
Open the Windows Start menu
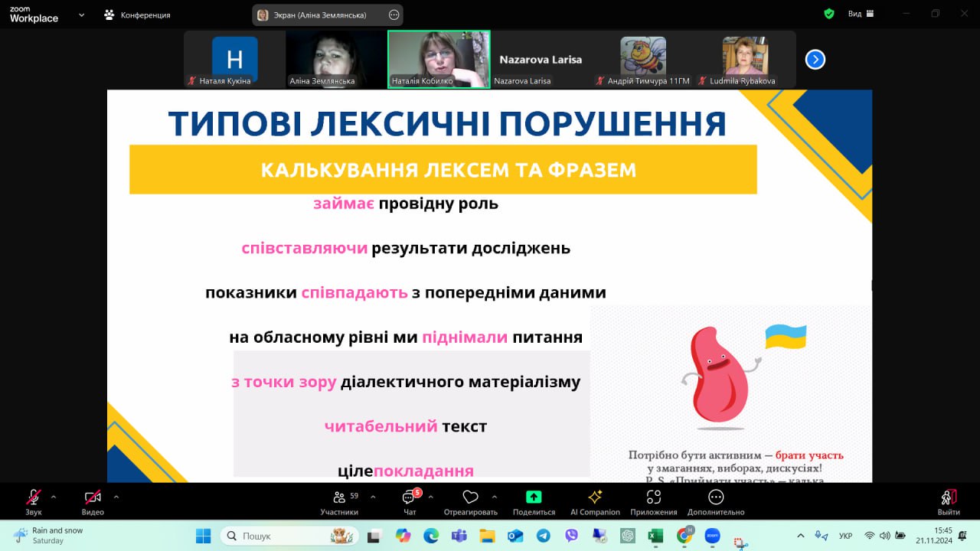[203, 536]
